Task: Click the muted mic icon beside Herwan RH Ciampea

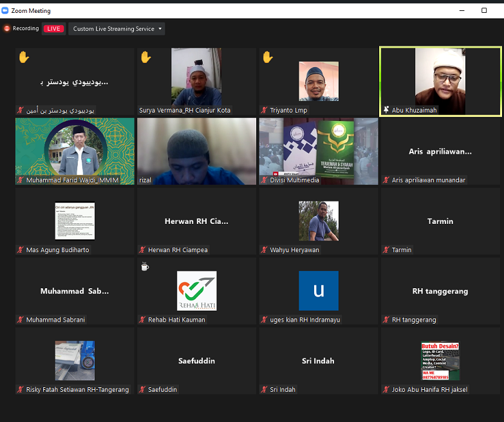Action: [142, 250]
